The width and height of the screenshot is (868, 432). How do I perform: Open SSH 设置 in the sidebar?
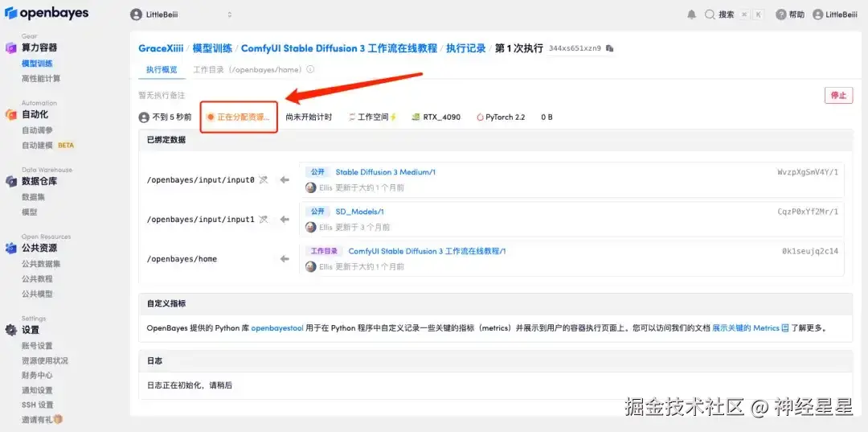pos(38,405)
